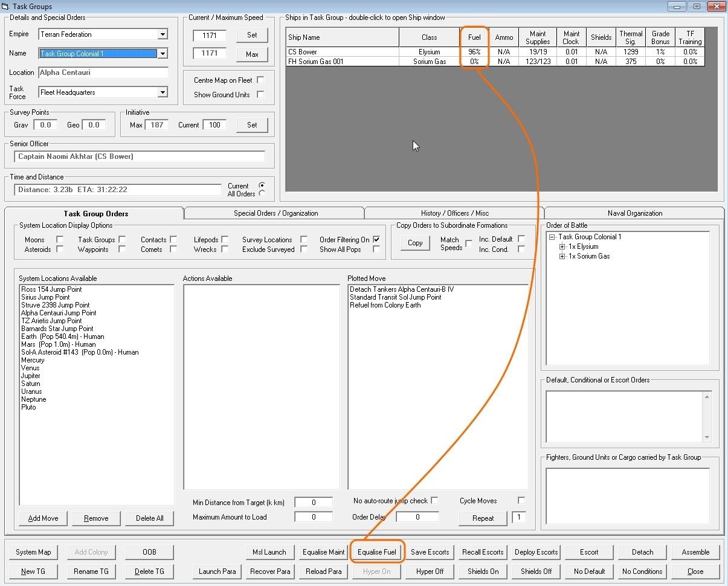The image size is (728, 586).
Task: Click the Remove order button
Action: point(96,518)
